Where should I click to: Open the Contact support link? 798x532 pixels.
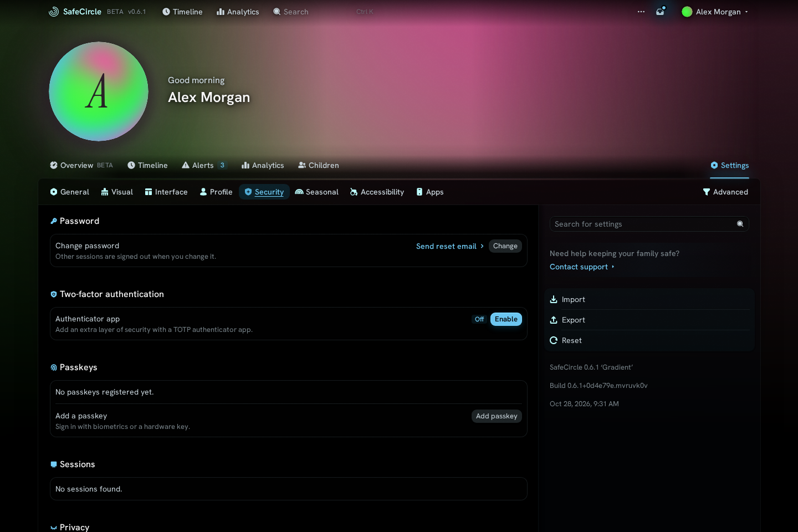[x=582, y=267]
